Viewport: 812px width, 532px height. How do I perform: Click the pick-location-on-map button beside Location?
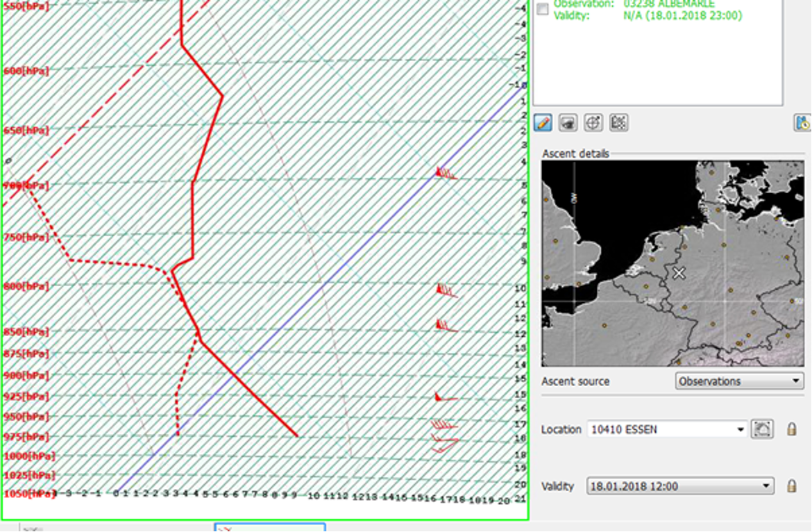762,429
